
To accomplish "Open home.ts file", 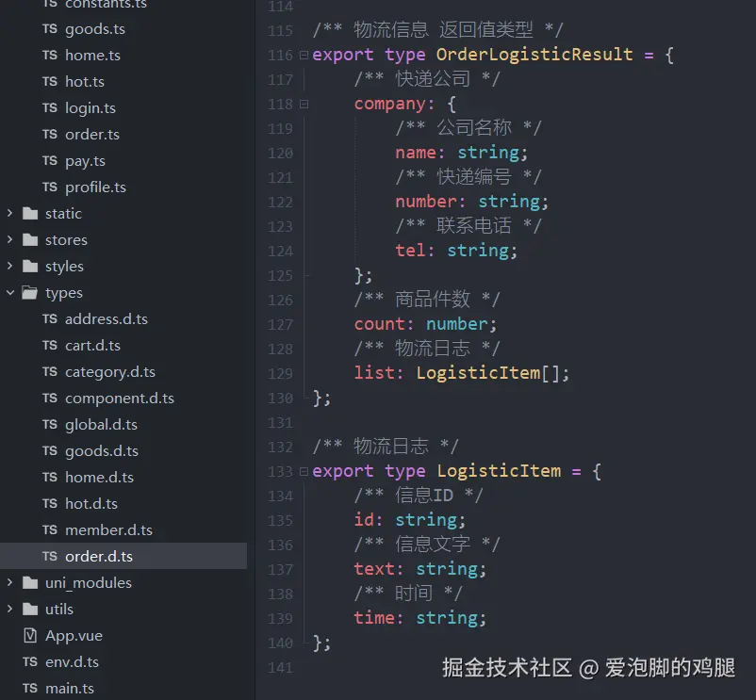I will (92, 56).
